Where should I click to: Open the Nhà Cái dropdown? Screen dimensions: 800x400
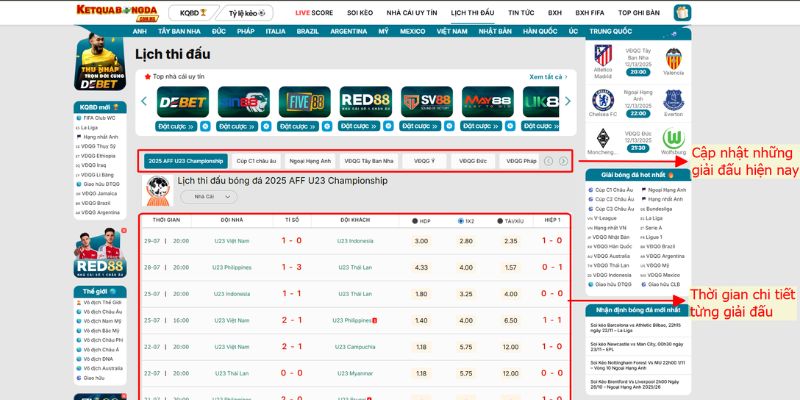(x=199, y=197)
